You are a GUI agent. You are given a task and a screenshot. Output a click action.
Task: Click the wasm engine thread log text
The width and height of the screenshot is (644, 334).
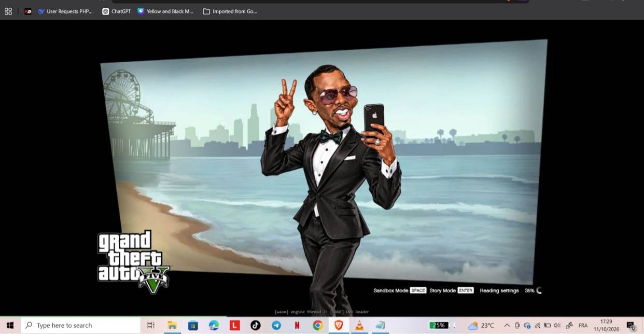[x=322, y=312]
